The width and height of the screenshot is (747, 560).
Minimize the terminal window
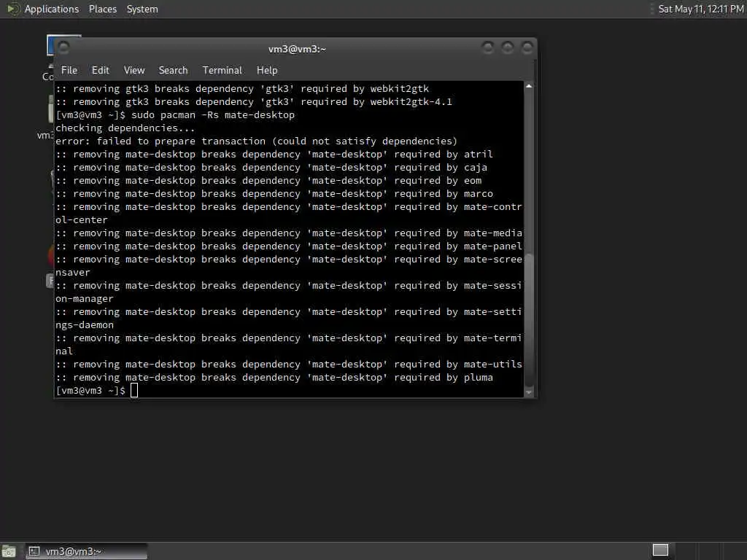pyautogui.click(x=487, y=47)
